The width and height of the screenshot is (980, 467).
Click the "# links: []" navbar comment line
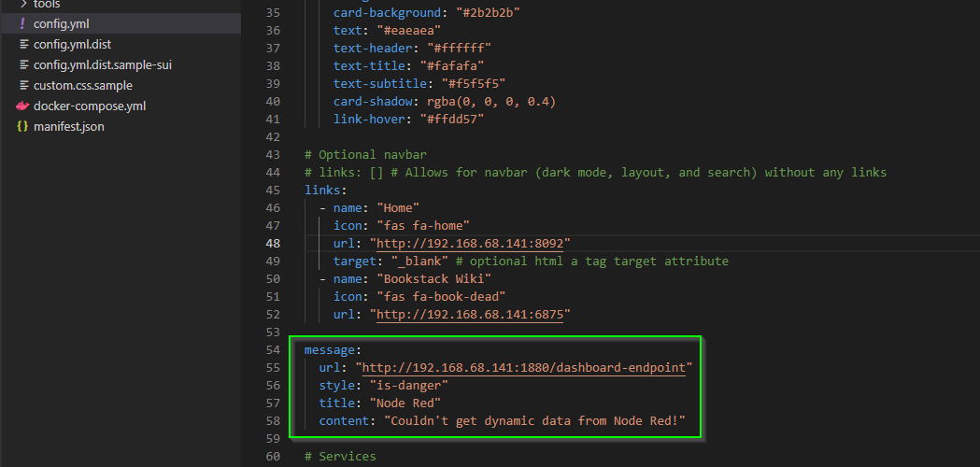[x=596, y=172]
